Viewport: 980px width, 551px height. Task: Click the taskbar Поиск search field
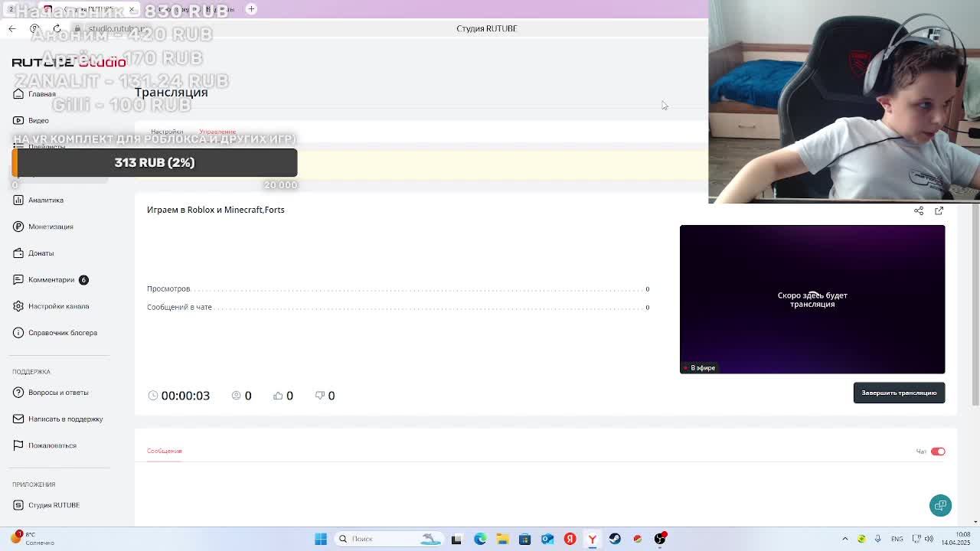(x=390, y=539)
